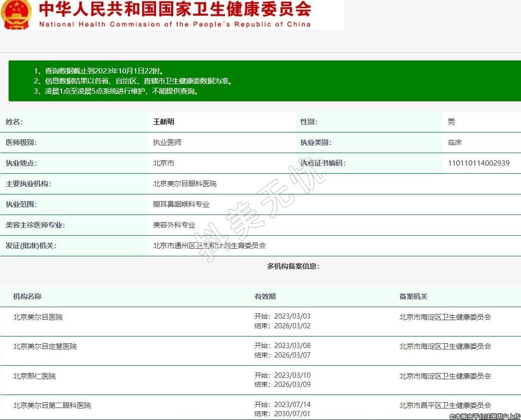Click the certificate number 110110114002939
The width and height of the screenshot is (521, 420).
(478, 163)
